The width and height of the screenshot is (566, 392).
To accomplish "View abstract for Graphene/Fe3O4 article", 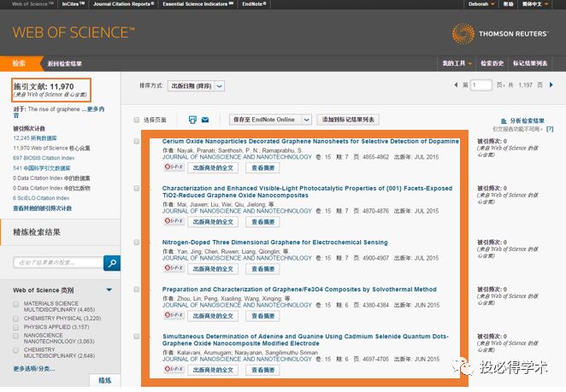I will click(x=262, y=316).
